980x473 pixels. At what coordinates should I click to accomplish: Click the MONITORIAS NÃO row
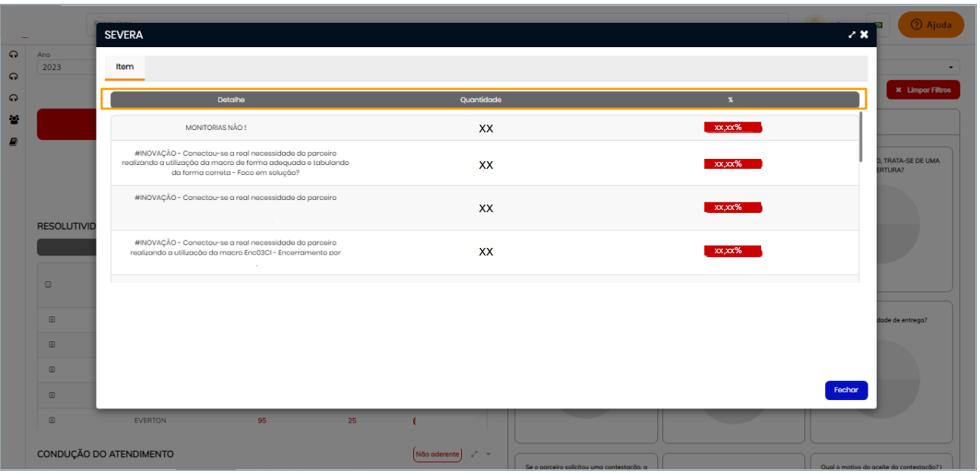click(x=216, y=128)
